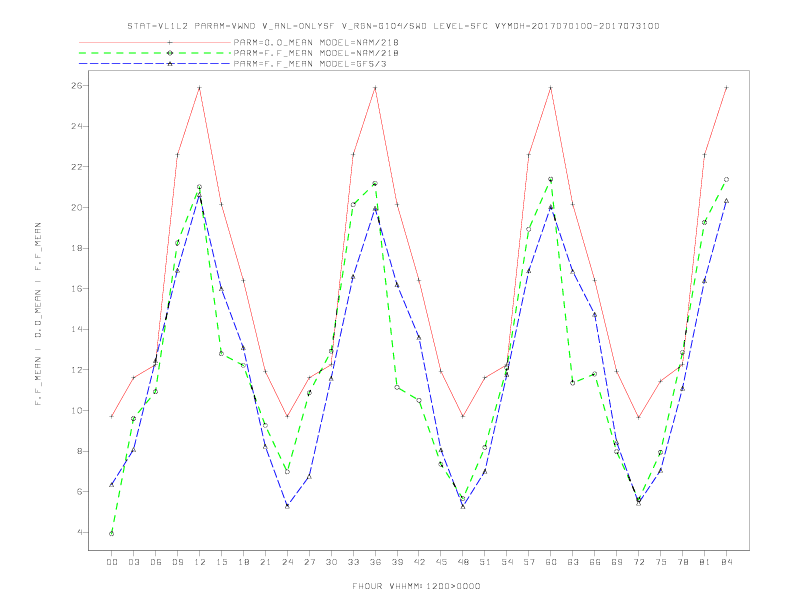Click x-axis tick label 21
Viewport: 792px width, 612px height.
pos(265,562)
